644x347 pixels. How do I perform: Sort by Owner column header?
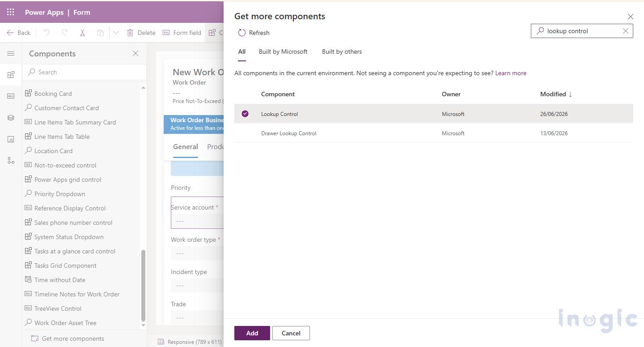[451, 94]
